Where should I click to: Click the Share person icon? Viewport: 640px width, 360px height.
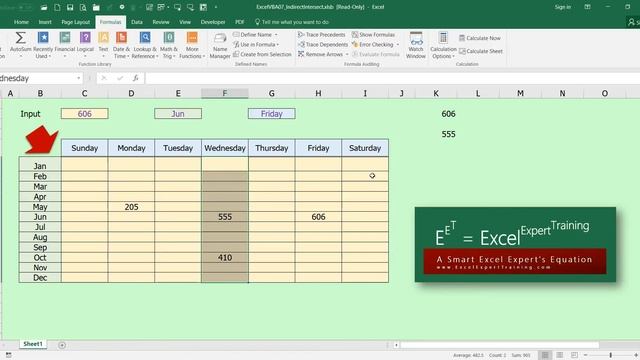[x=631, y=22]
